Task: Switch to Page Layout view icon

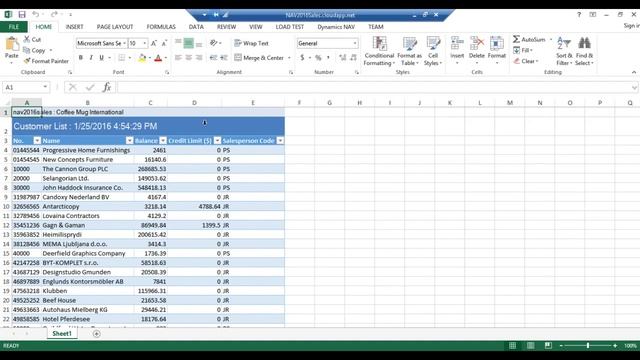Action: click(x=530, y=346)
